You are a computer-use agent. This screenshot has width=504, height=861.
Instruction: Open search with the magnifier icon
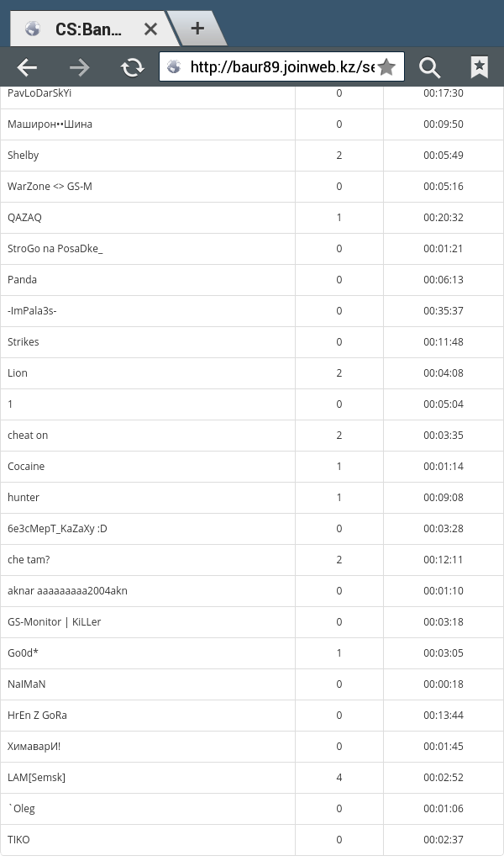click(429, 67)
